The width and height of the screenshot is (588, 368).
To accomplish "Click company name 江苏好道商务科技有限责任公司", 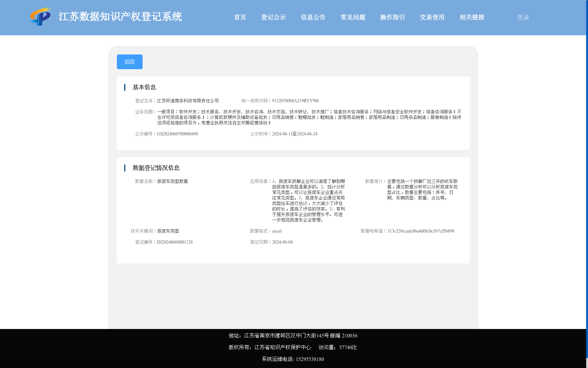I will tap(188, 101).
